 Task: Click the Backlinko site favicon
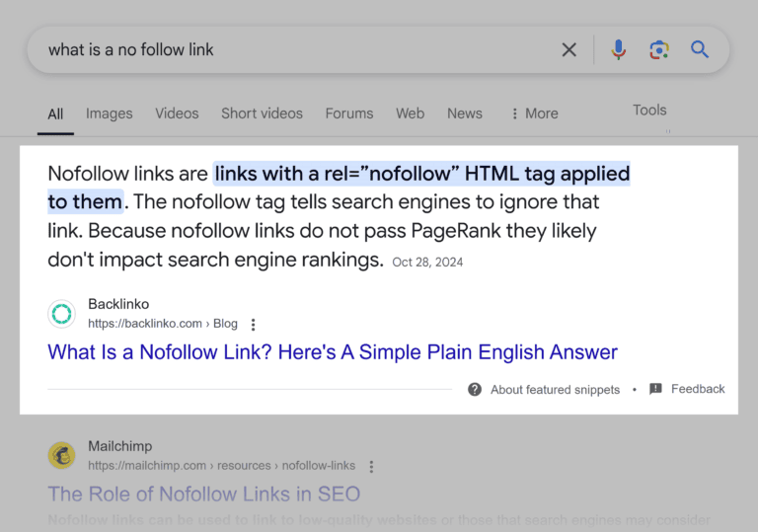click(62, 314)
